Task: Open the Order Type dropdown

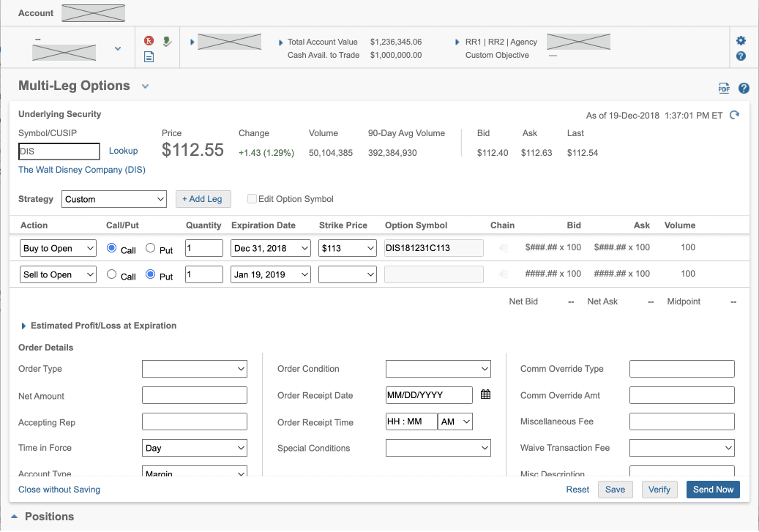Action: [195, 369]
